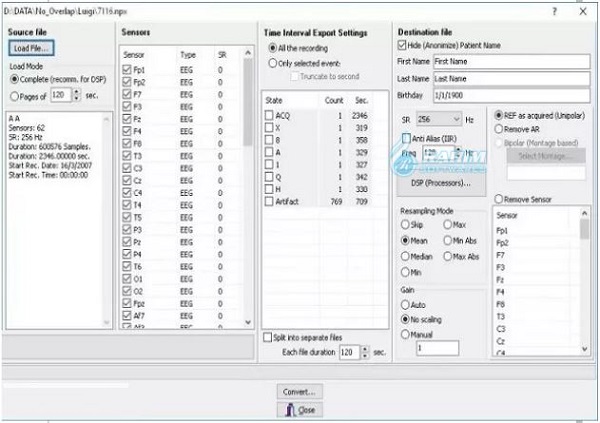Click the Sensor column header
Screen dimensions: 600x423
(x=134, y=54)
